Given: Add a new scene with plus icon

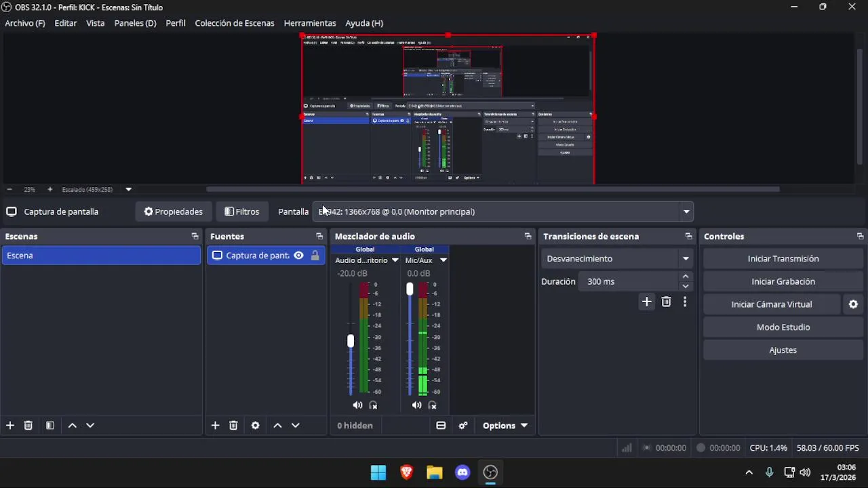Looking at the screenshot, I should pos(10,426).
